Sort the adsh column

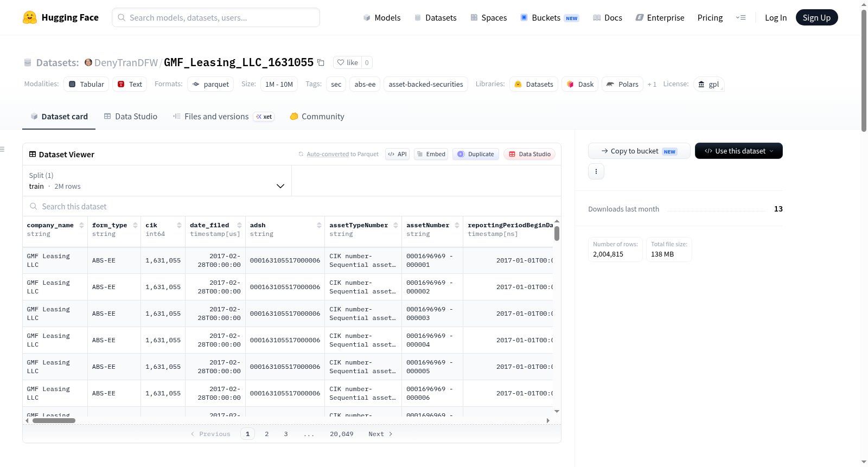coord(319,225)
